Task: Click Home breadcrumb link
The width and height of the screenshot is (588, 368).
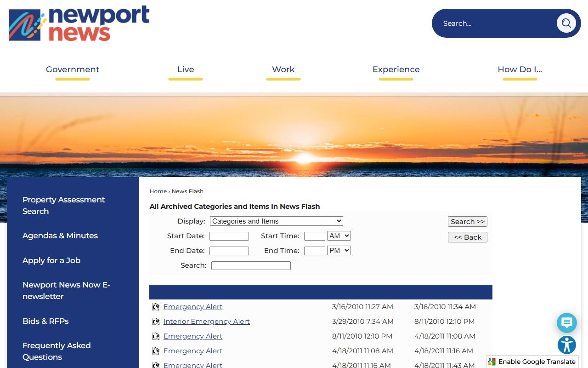Action: tap(158, 191)
